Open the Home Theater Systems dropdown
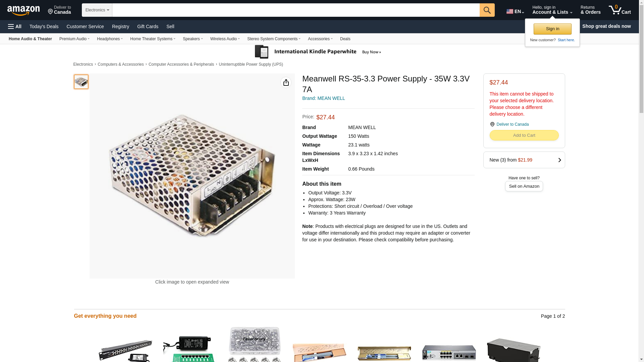644x362 pixels. [153, 39]
